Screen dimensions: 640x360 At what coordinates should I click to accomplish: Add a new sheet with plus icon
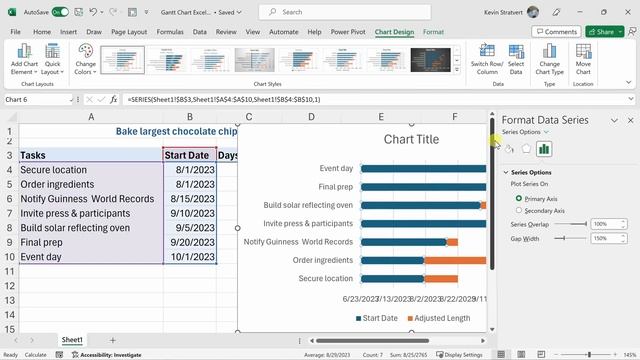[113, 340]
